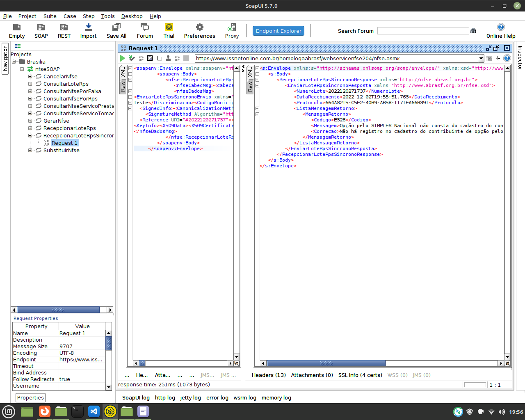Open the Project menu
Image resolution: width=525 pixels, height=420 pixels.
click(27, 16)
